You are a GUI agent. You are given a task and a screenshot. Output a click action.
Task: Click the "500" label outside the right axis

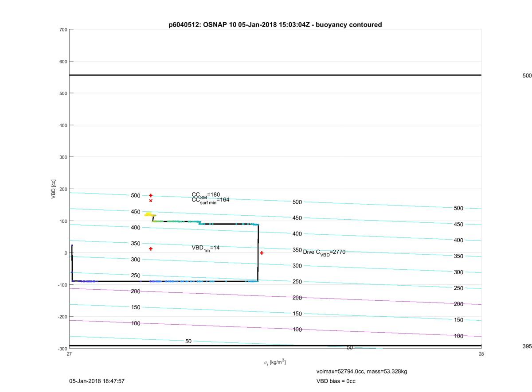[x=527, y=76]
